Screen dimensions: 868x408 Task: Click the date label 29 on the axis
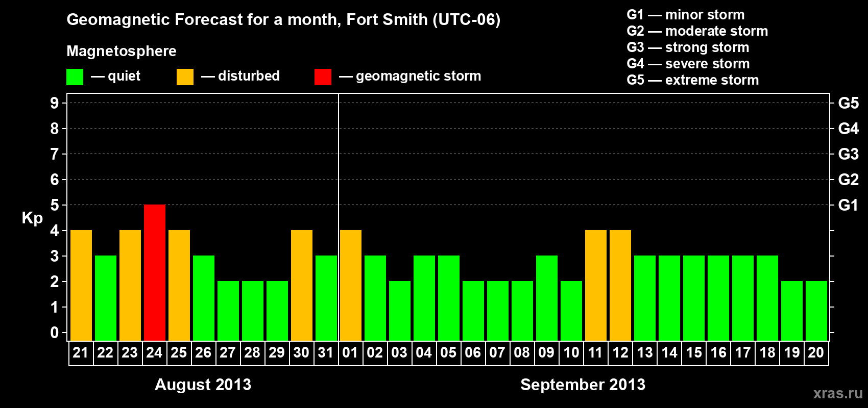point(277,352)
